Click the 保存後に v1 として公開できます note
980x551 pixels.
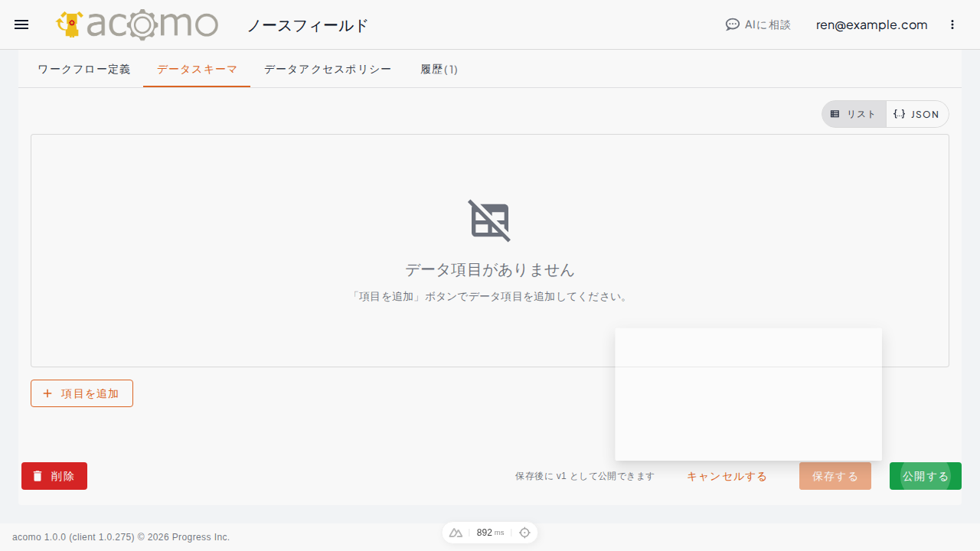click(x=585, y=476)
